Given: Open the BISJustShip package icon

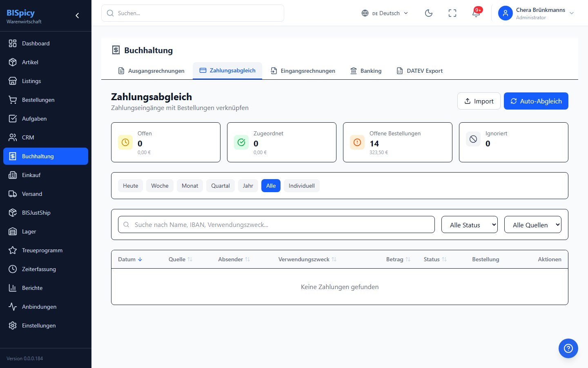Looking at the screenshot, I should [13, 213].
